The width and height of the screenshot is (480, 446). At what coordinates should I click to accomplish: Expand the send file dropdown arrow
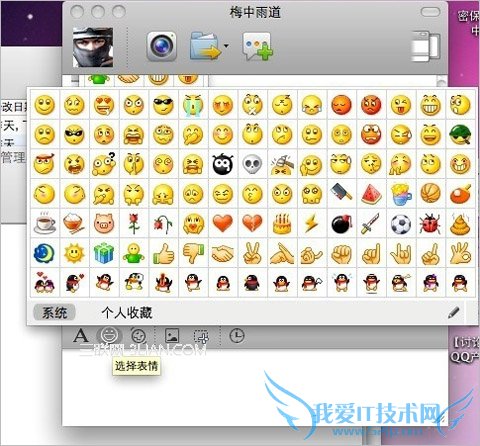(226, 46)
